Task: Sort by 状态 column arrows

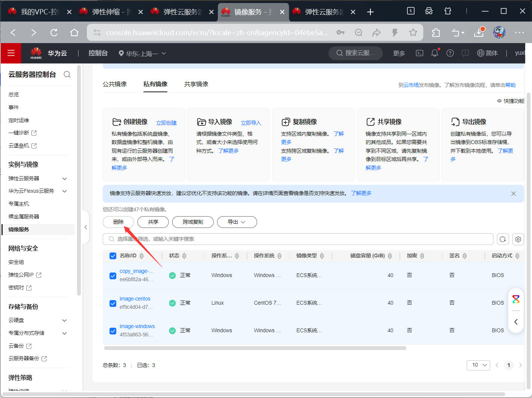Action: pyautogui.click(x=184, y=256)
